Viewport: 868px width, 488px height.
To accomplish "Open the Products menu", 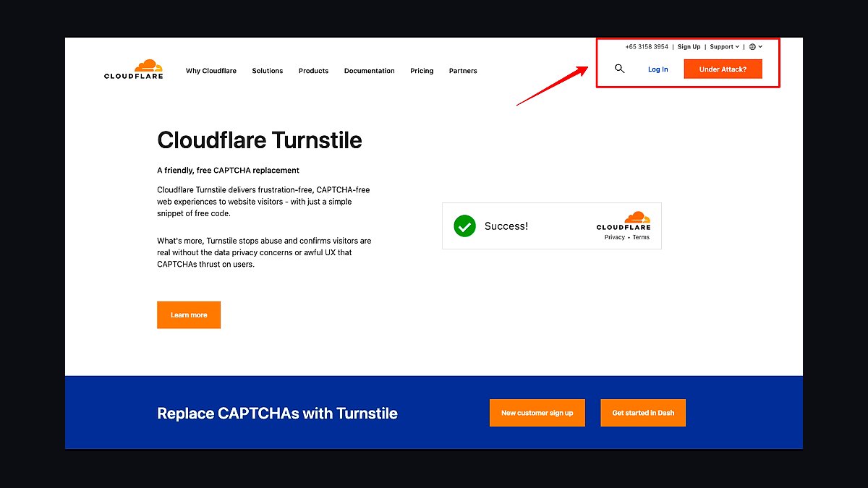I will [x=313, y=71].
